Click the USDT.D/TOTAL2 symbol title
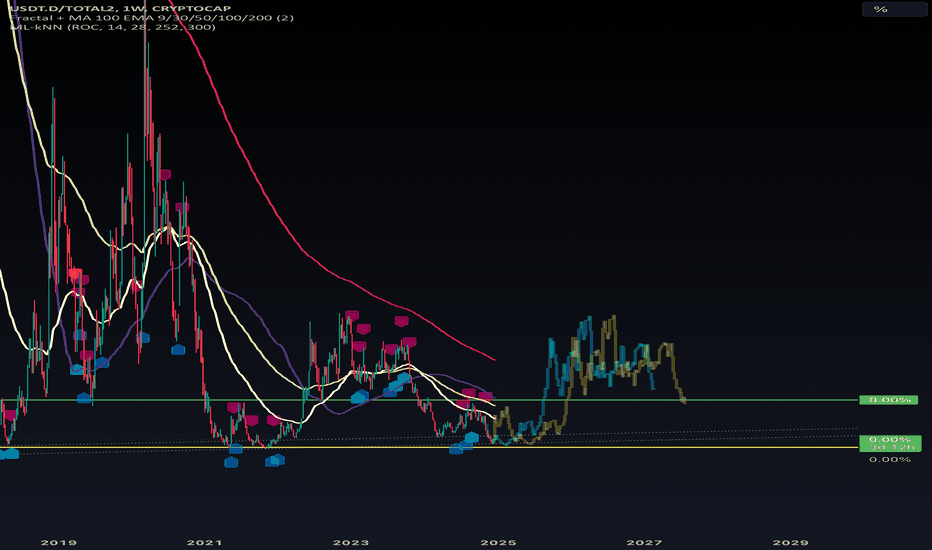 [120, 8]
